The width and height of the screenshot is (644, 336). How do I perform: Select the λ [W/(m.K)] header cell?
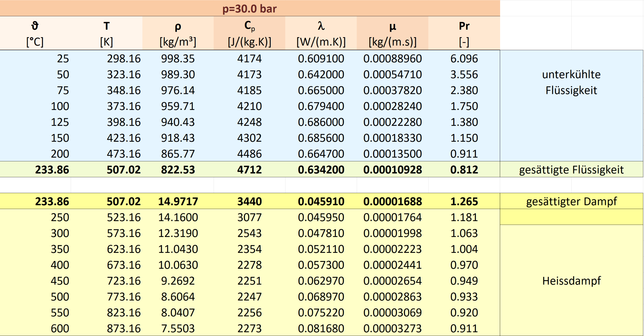[x=321, y=33]
